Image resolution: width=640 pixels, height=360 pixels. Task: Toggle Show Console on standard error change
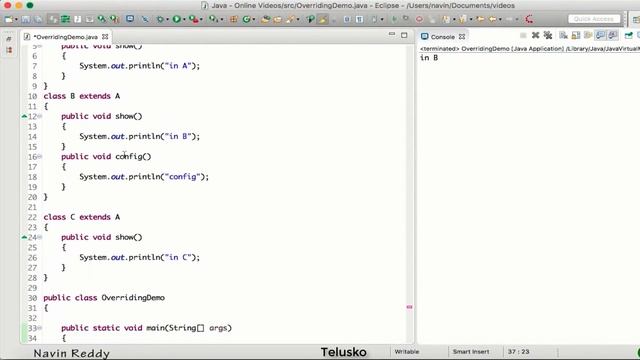(x=612, y=36)
